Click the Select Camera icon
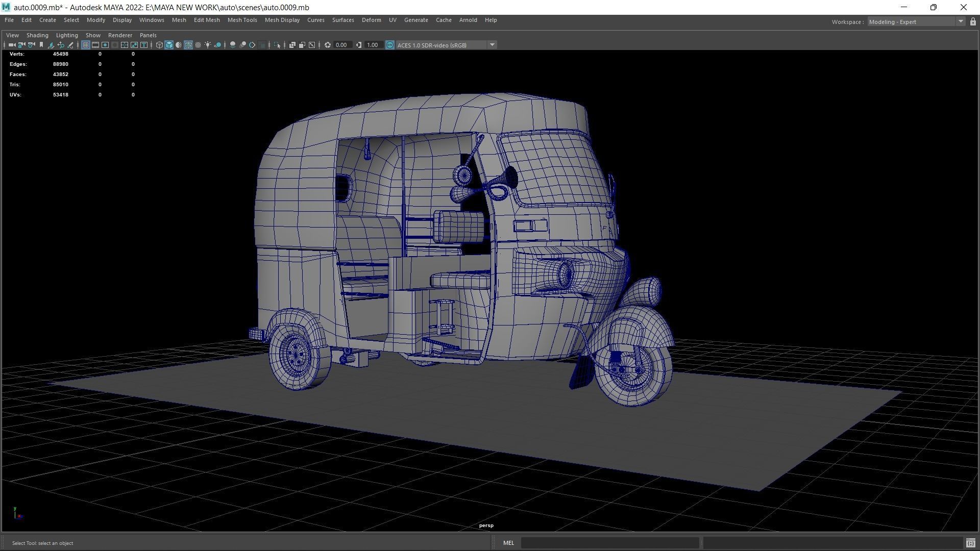Image resolution: width=980 pixels, height=551 pixels. point(12,45)
